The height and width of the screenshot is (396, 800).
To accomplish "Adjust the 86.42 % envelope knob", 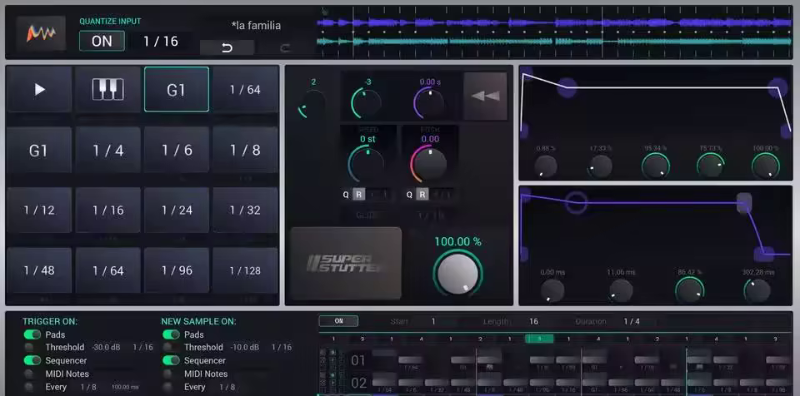I will 690,290.
